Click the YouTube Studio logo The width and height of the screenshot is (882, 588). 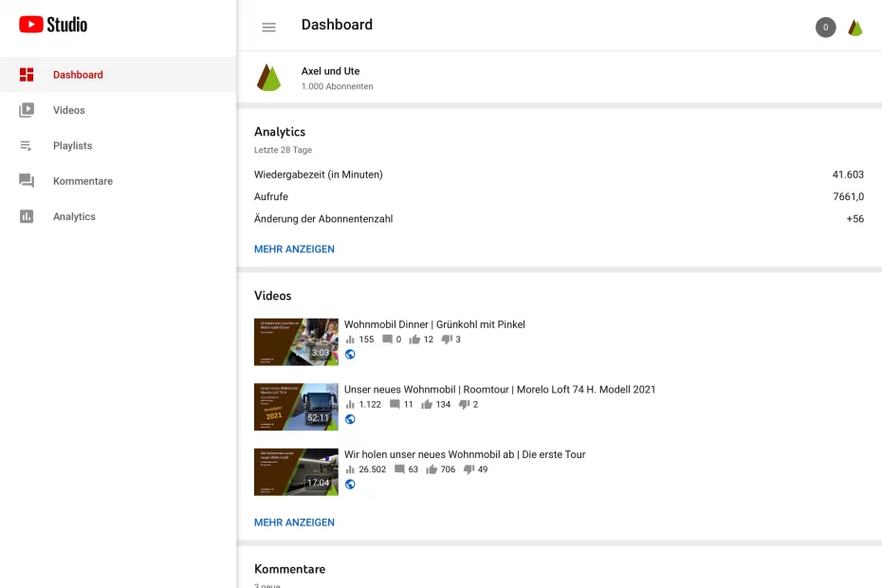[x=53, y=25]
